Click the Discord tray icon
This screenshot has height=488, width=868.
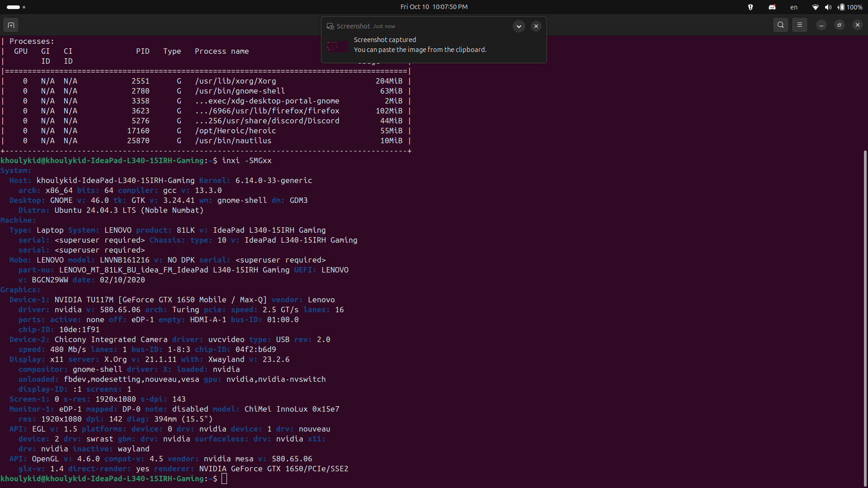(x=772, y=7)
